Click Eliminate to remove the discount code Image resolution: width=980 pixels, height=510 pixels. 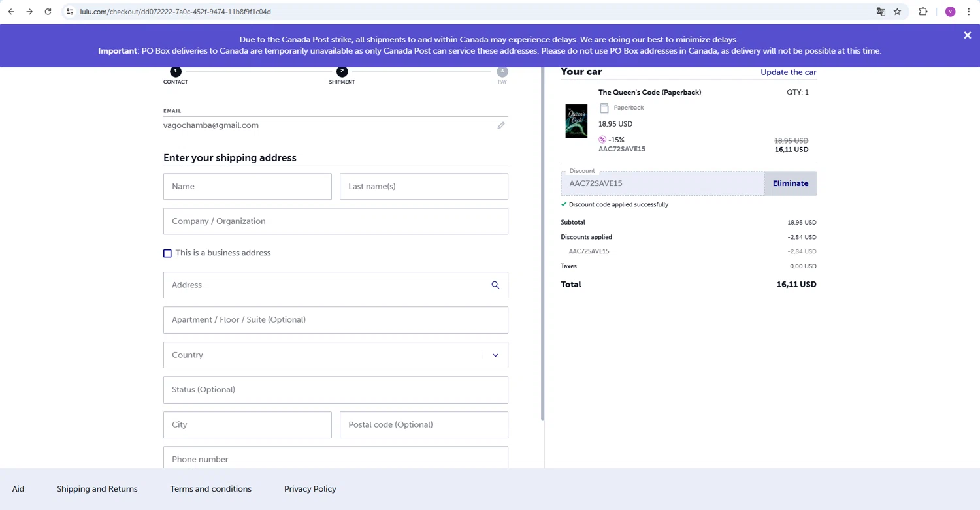[790, 183]
